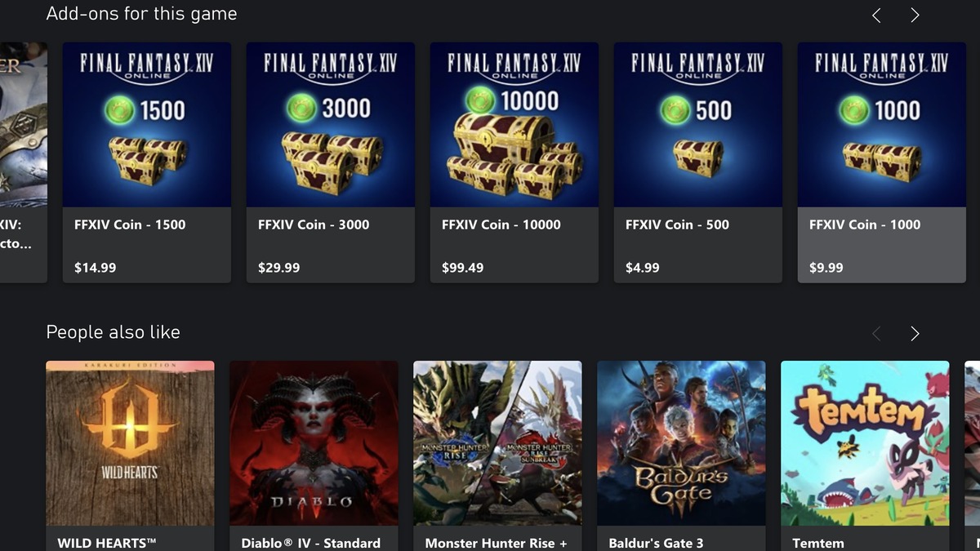Screen dimensions: 980x551
Task: Select the FFXIV Coin - 10000 chest image
Action: [514, 125]
